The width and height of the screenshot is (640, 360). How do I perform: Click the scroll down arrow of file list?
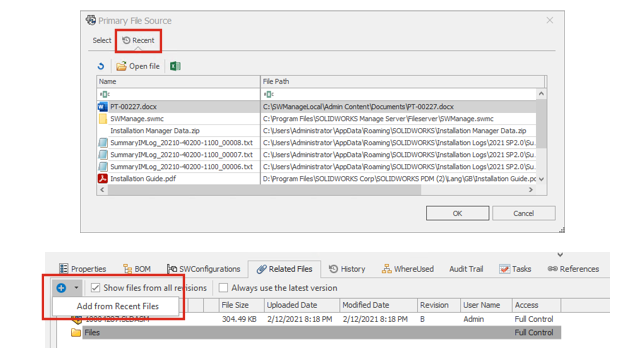click(x=541, y=179)
